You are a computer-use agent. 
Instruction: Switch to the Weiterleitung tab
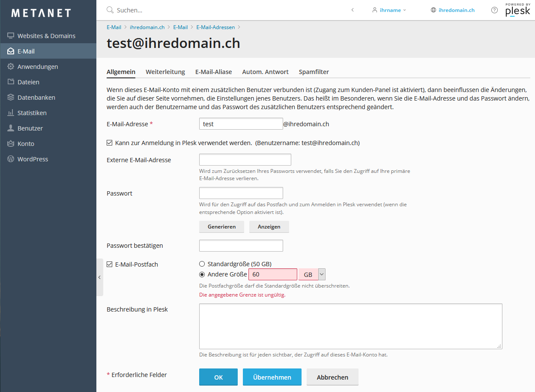[165, 72]
